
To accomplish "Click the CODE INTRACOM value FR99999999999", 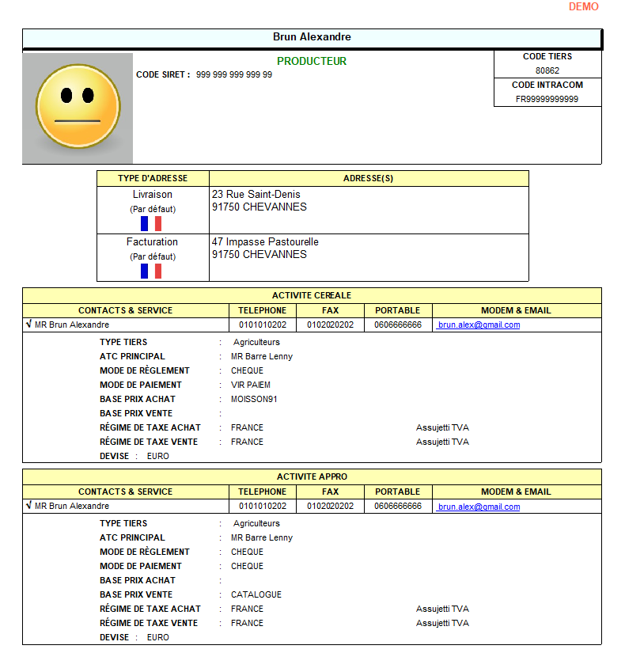I will coord(547,99).
